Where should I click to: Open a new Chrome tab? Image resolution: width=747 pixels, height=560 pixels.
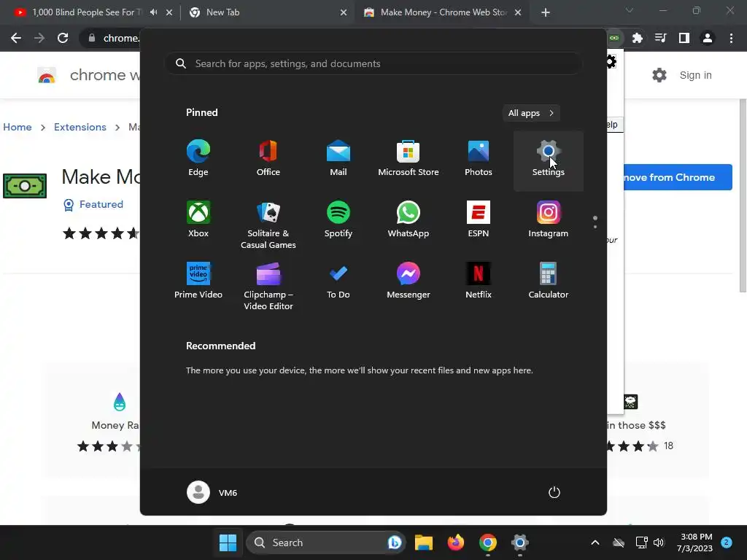tap(546, 12)
